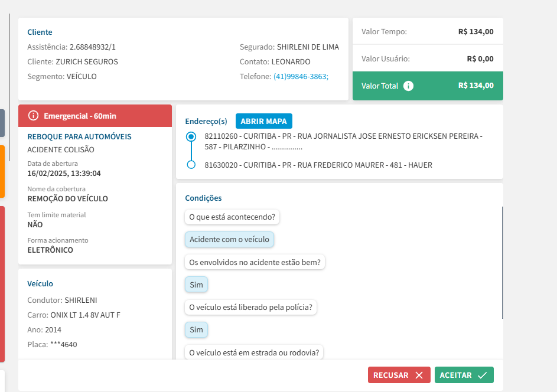Click the Condições panel scrollbar
557x392 pixels.
tap(503, 262)
